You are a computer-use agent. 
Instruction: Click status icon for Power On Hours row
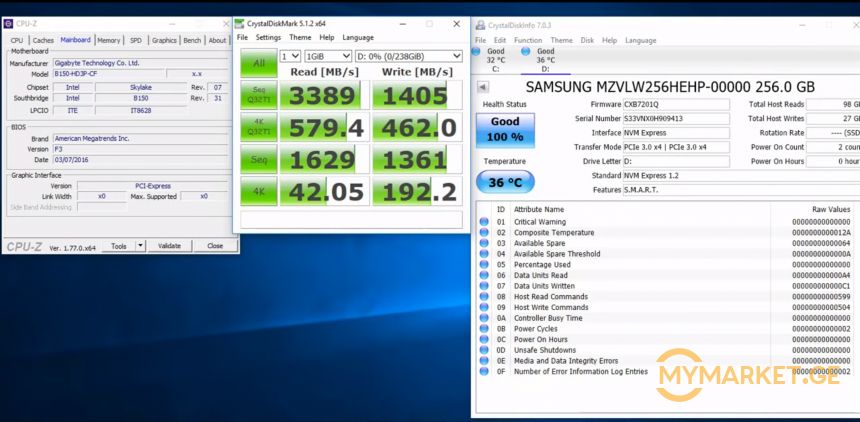[484, 339]
